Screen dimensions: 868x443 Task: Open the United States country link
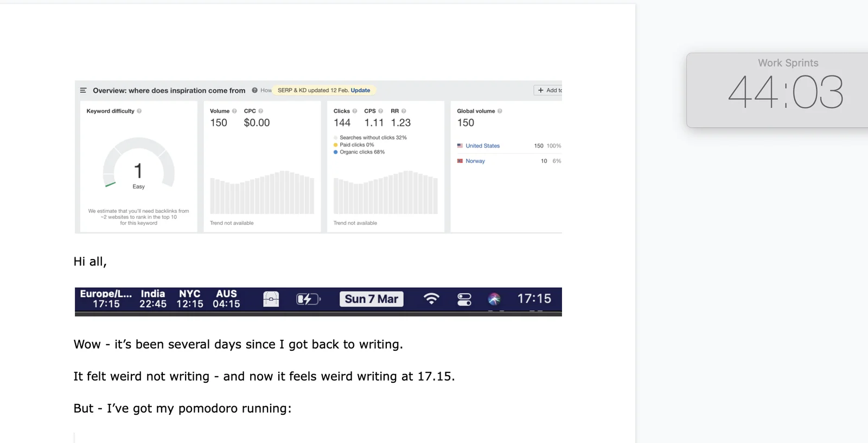coord(483,145)
